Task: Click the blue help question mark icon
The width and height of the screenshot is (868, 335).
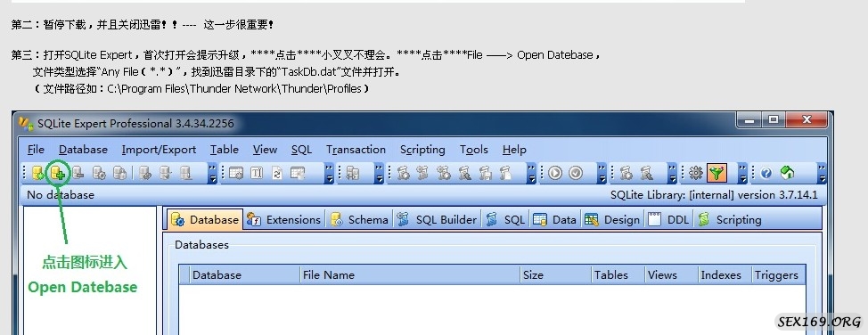Action: (766, 174)
